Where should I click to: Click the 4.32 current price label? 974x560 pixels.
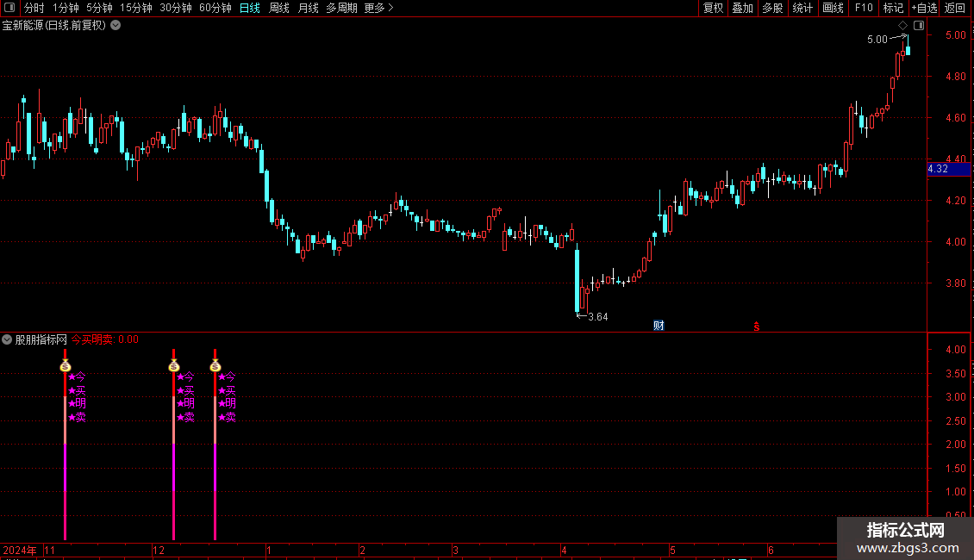pos(948,169)
